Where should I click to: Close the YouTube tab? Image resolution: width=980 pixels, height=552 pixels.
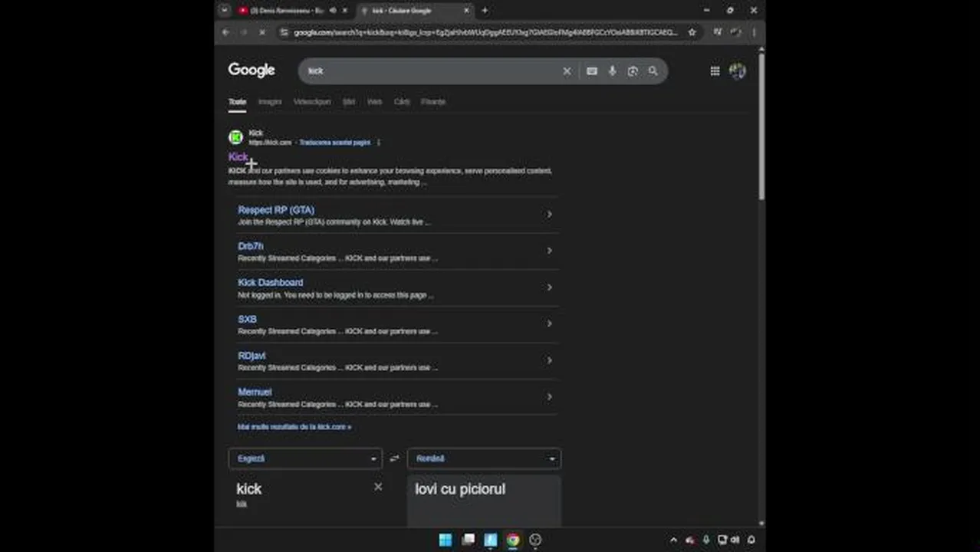(344, 11)
